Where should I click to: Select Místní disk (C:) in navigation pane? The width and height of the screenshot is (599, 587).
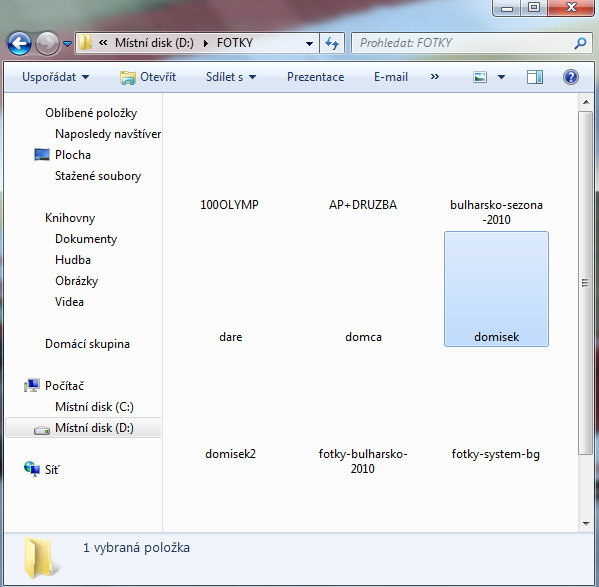[x=94, y=407]
